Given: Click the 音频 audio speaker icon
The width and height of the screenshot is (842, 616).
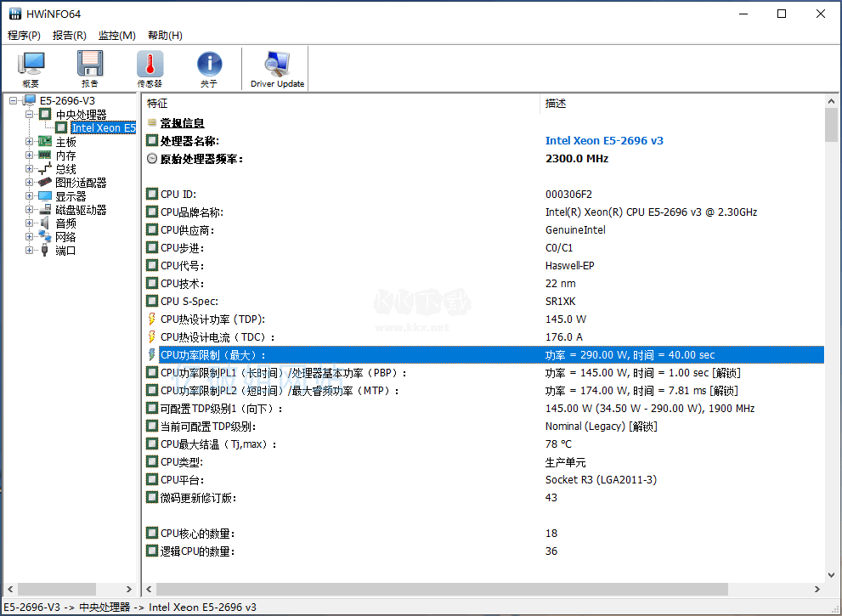Looking at the screenshot, I should click(x=45, y=223).
